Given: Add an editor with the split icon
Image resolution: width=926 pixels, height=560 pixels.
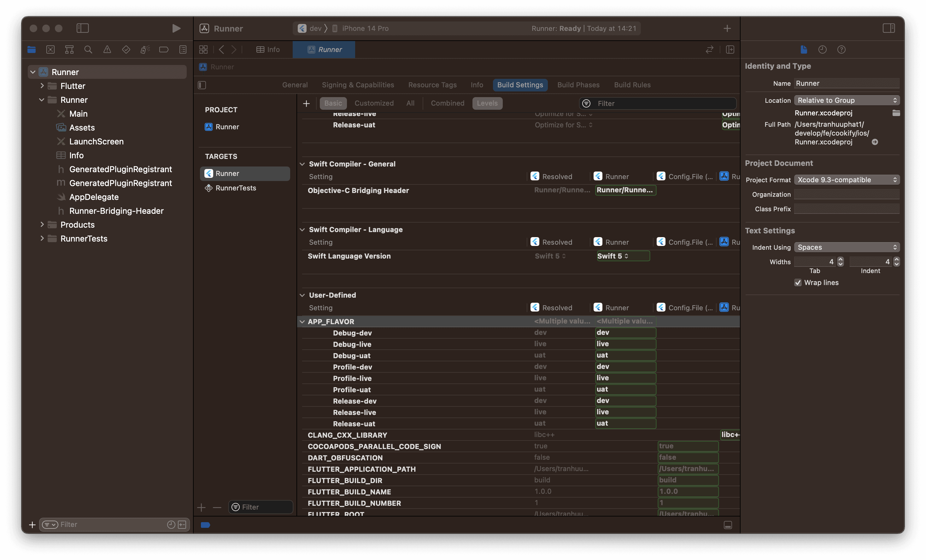Looking at the screenshot, I should 730,49.
